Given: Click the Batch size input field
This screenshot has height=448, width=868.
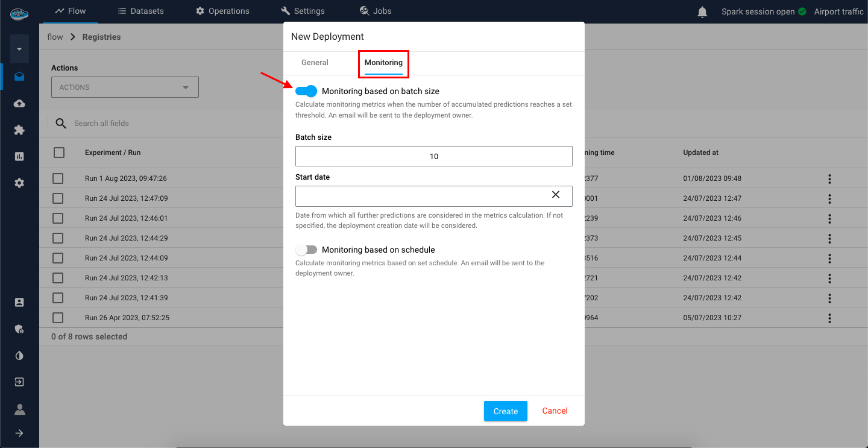Looking at the screenshot, I should point(433,156).
